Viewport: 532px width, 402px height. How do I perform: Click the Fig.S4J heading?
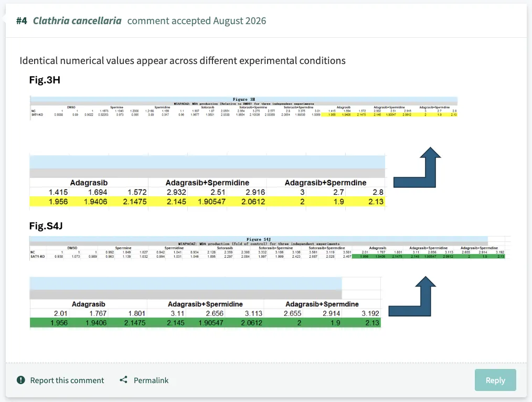(46, 226)
